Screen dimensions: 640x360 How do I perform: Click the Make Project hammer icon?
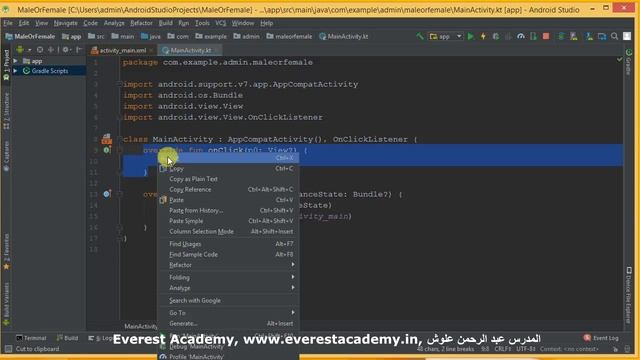click(420, 36)
